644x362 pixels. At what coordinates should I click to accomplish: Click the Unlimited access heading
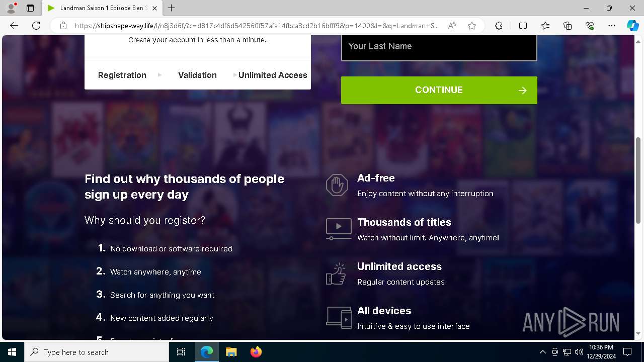pos(399,266)
